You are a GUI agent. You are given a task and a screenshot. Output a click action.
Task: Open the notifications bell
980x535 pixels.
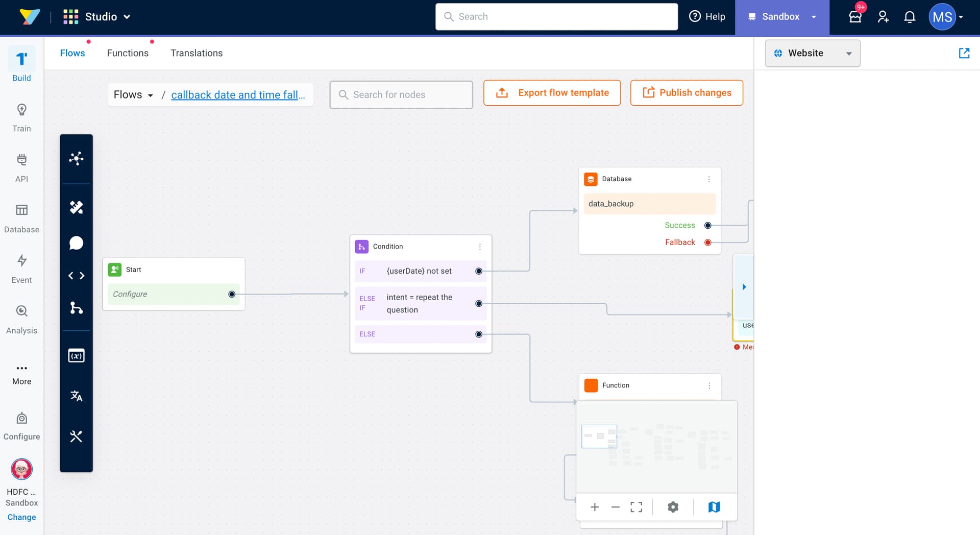pyautogui.click(x=910, y=17)
